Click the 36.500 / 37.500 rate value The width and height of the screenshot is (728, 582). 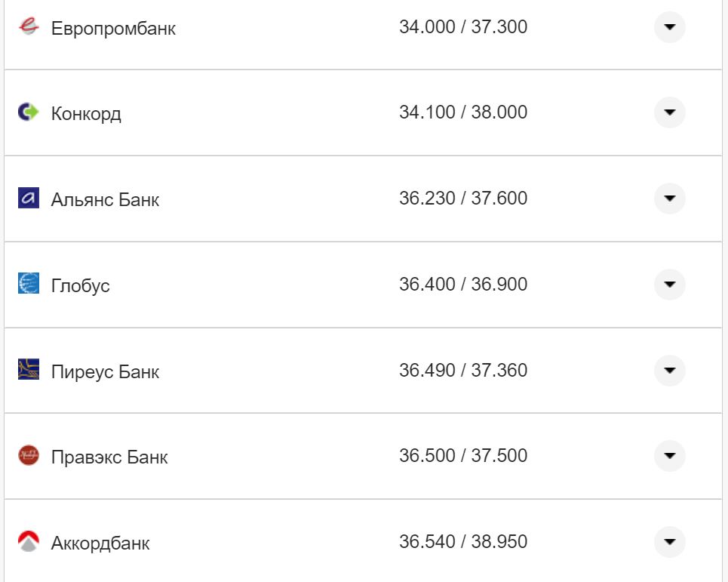coord(462,456)
